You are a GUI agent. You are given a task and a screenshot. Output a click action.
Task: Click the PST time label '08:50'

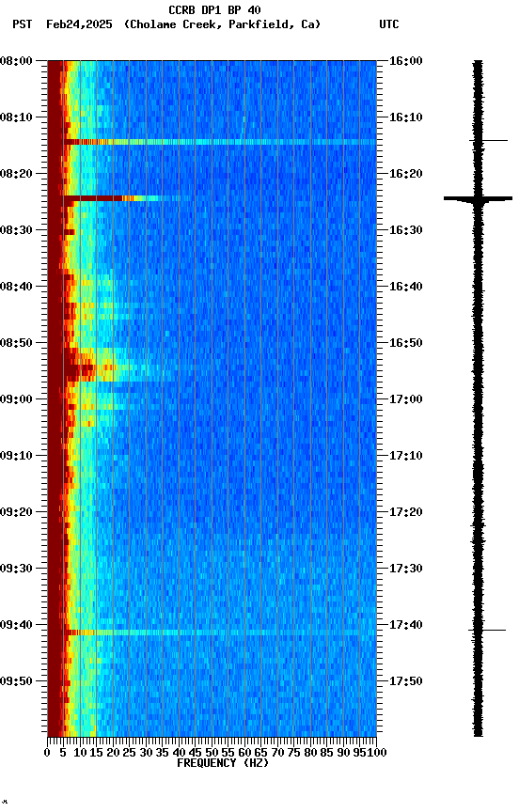16,343
